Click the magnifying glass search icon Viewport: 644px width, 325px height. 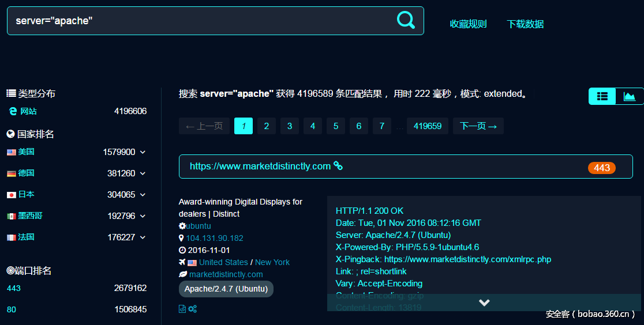(x=406, y=20)
